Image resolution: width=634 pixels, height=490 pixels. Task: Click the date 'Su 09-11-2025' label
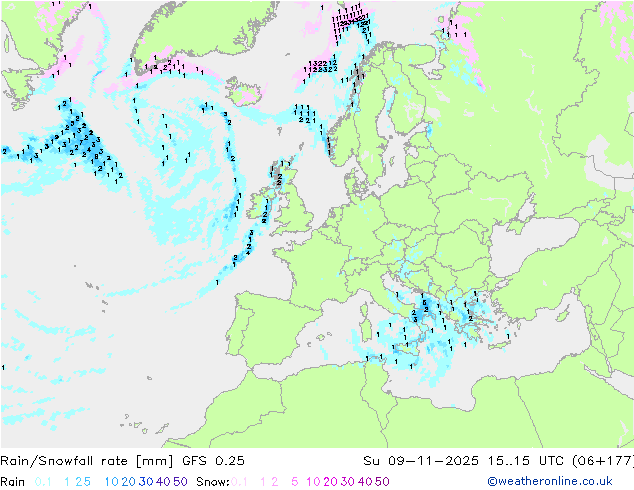coord(421,461)
